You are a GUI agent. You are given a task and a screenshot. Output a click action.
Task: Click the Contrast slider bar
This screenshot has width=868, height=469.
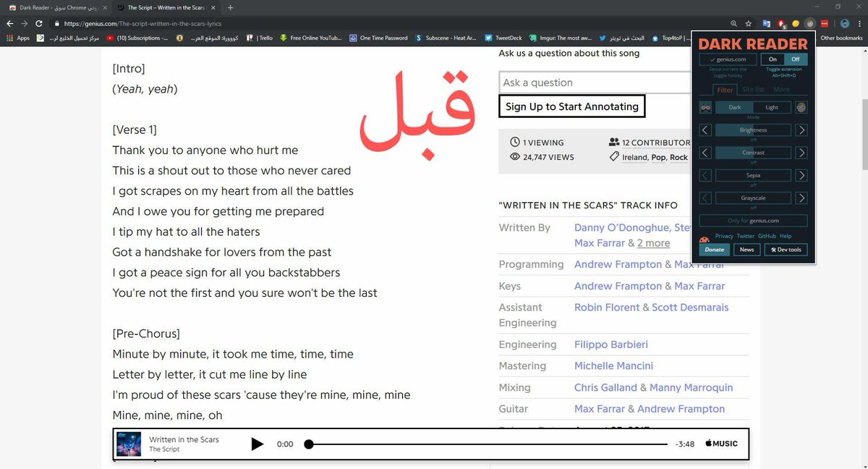click(753, 153)
